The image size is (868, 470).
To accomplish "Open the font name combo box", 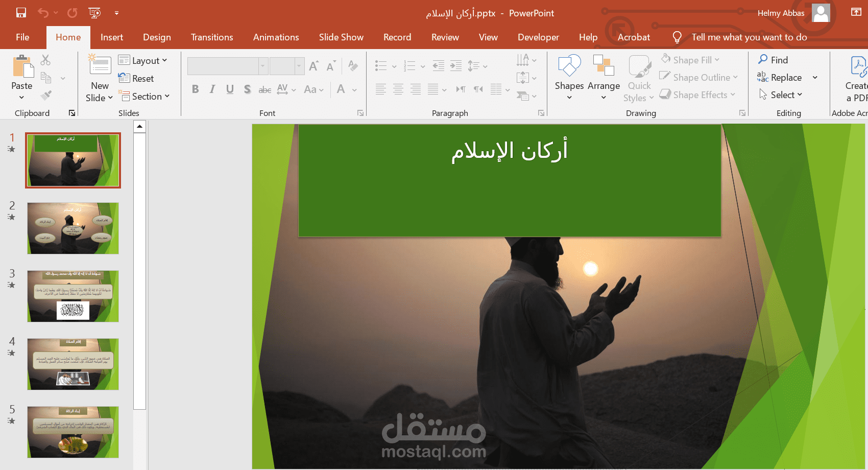I will coord(228,66).
